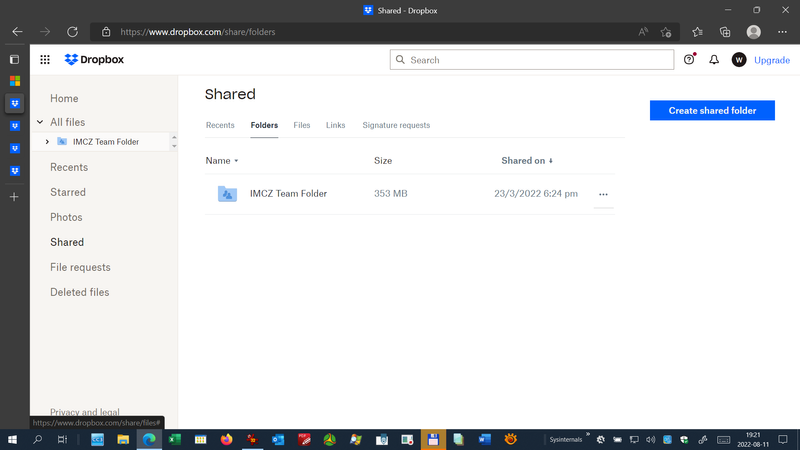Show hidden Sysinternals toolbar items
Viewport: 800px width, 450px height.
(x=588, y=435)
